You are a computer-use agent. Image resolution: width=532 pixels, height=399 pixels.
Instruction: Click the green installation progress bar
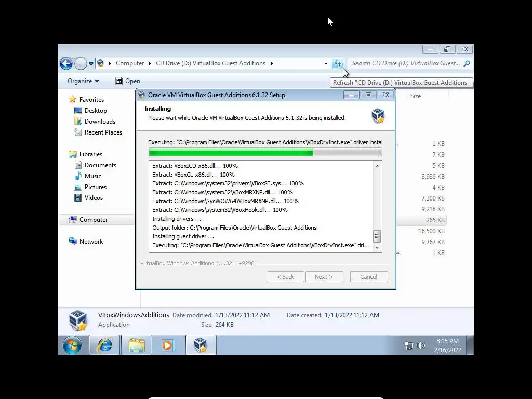pos(265,152)
